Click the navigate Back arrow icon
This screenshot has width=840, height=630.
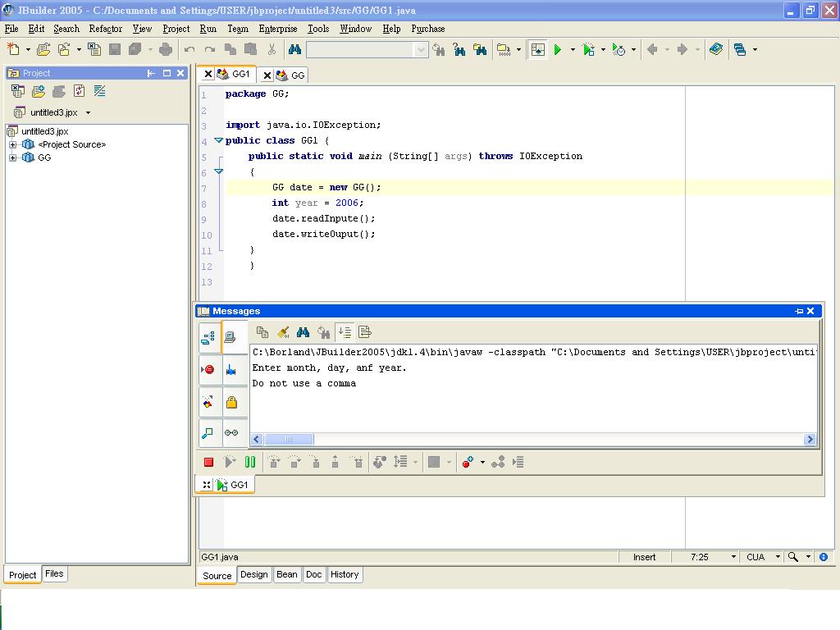pos(652,50)
